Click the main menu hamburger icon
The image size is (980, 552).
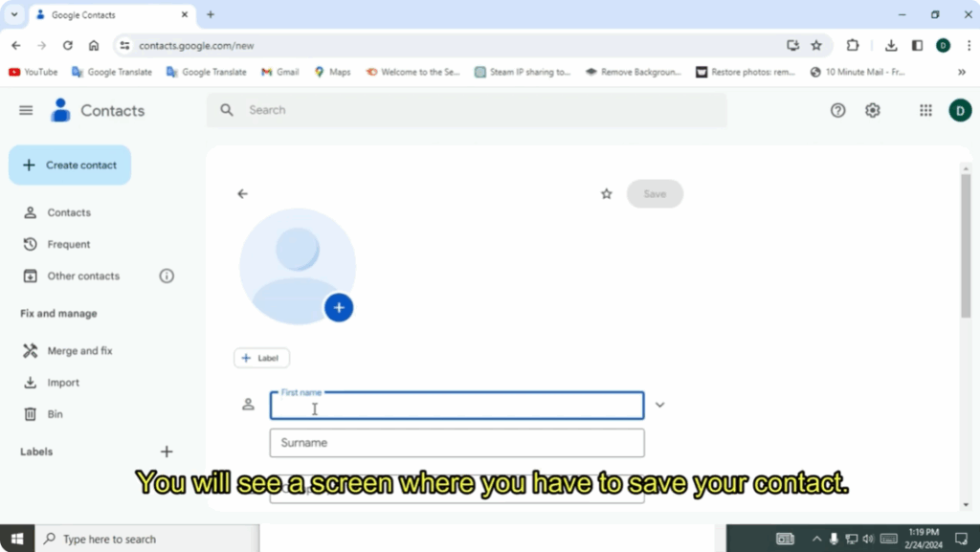pyautogui.click(x=26, y=110)
